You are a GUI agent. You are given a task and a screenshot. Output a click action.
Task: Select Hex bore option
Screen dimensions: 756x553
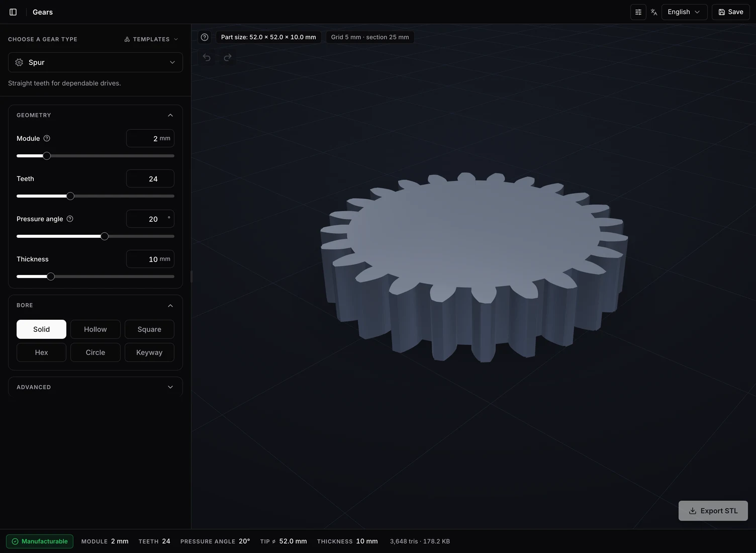click(x=41, y=352)
